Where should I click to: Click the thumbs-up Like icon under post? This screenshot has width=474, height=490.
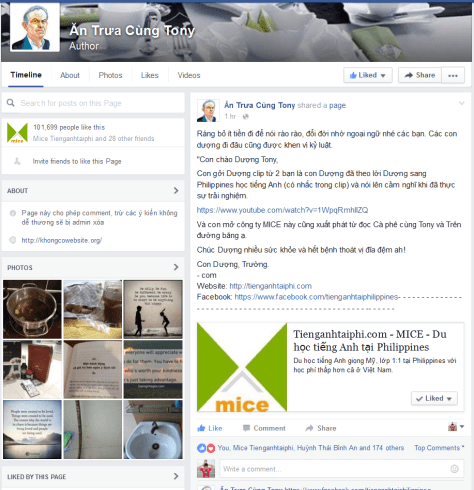click(201, 428)
